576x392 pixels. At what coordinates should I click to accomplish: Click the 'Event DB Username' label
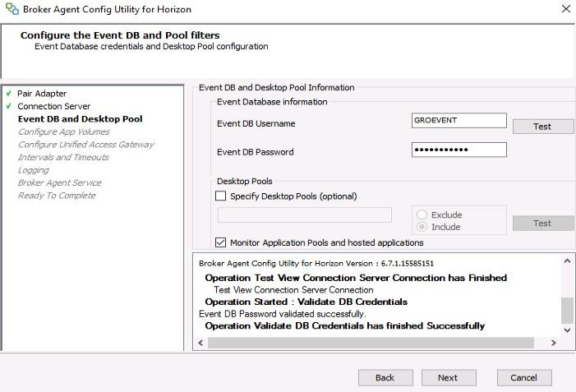256,123
